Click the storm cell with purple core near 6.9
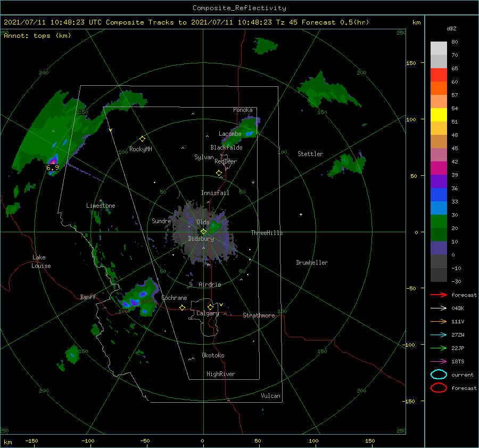The width and height of the screenshot is (479, 448). (x=53, y=160)
